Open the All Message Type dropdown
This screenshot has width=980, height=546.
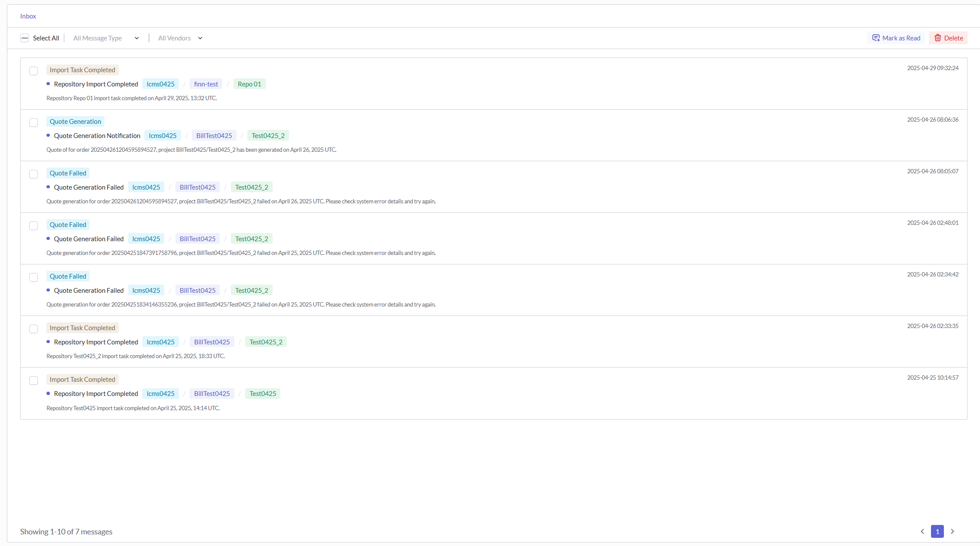coord(106,38)
